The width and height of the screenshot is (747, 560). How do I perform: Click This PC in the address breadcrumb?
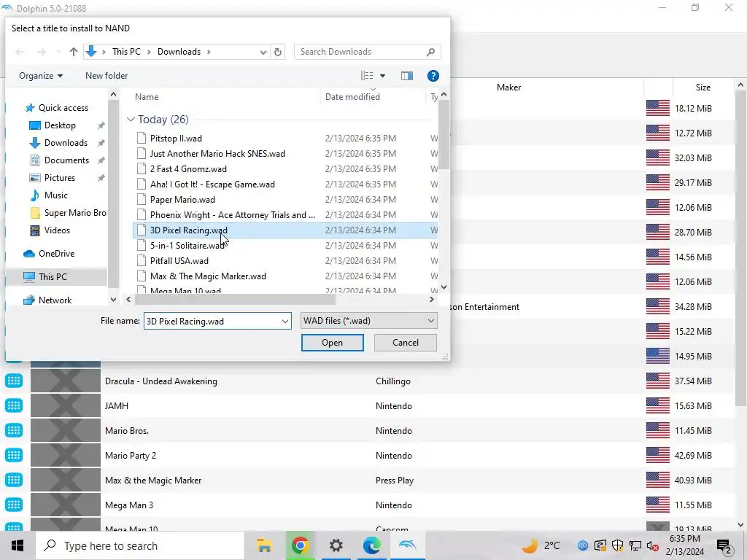click(126, 52)
